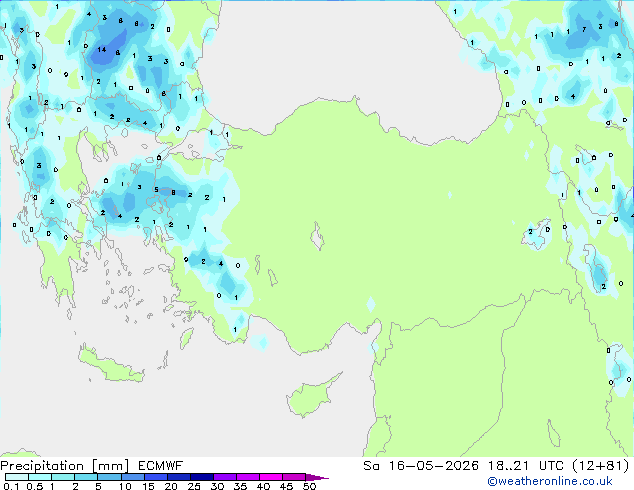This screenshot has height=490, width=634.
Task: Select the 45–50 mm legend swatch
Action: click(x=294, y=477)
